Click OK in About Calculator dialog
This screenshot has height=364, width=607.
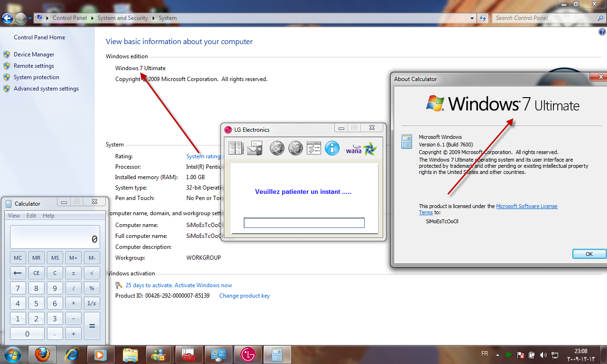[589, 254]
